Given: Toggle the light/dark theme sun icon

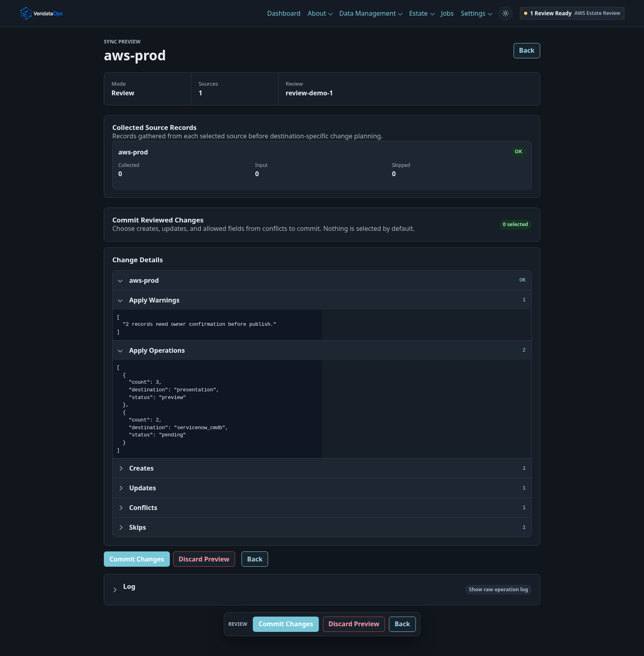Looking at the screenshot, I should [506, 13].
